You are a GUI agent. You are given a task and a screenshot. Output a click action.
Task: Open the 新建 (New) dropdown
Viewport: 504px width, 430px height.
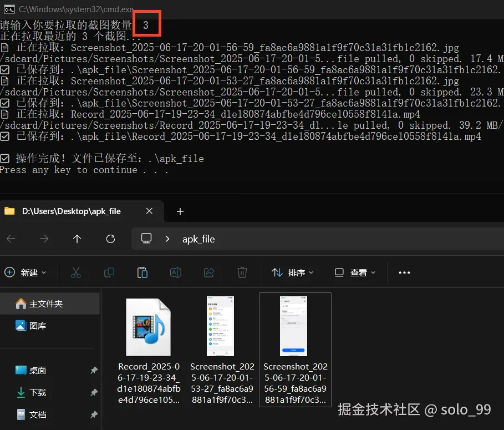tap(26, 272)
